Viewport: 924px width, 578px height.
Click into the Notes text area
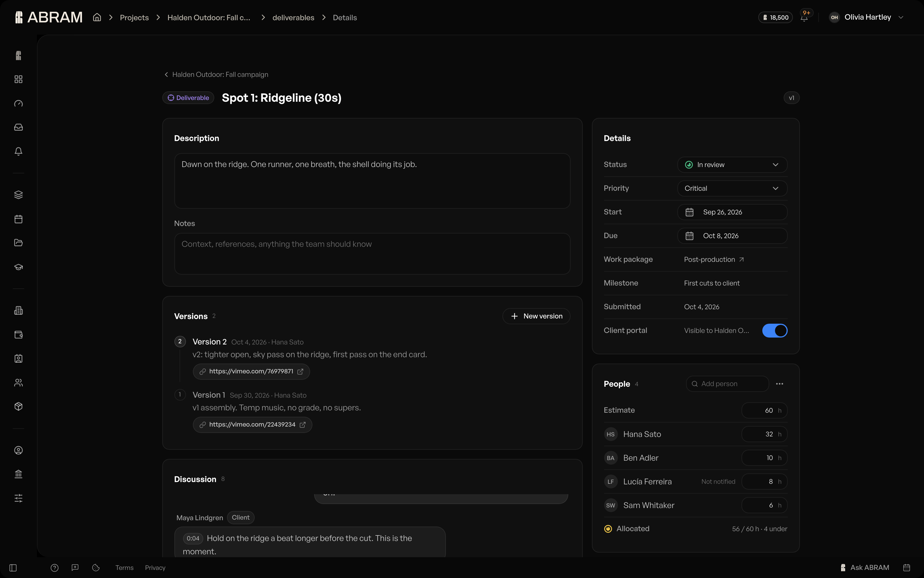tap(372, 254)
